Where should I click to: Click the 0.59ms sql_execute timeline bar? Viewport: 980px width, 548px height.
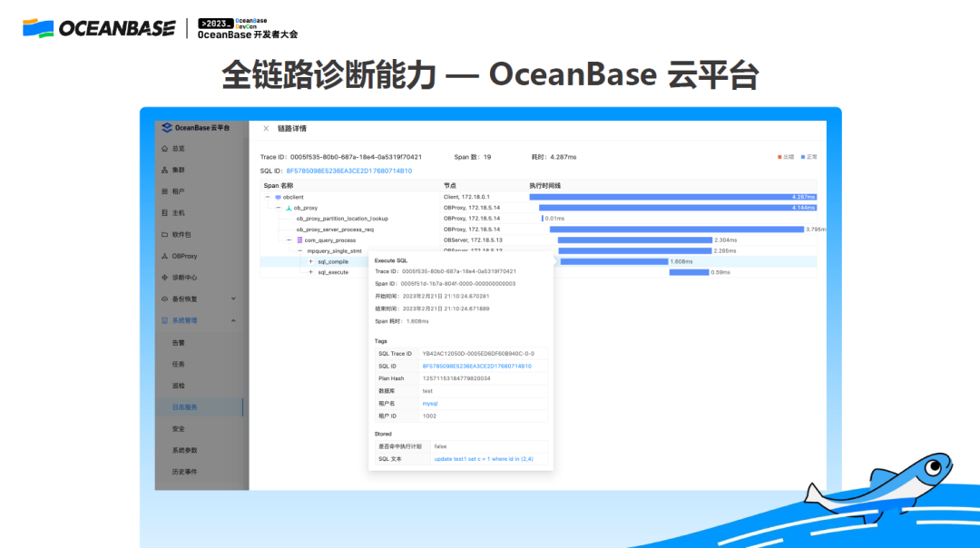(689, 272)
